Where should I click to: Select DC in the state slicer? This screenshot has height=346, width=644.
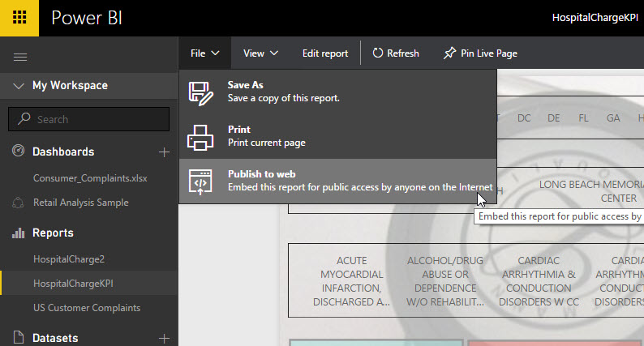pos(524,118)
